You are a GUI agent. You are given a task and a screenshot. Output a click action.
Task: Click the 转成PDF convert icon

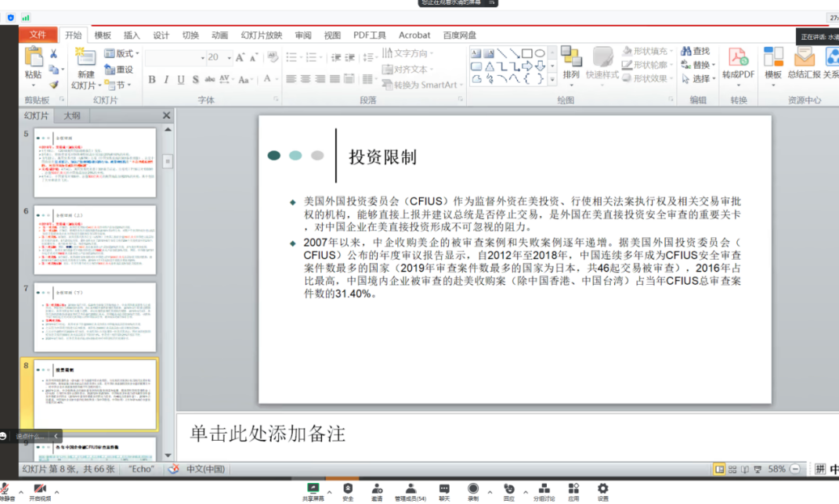click(x=738, y=61)
